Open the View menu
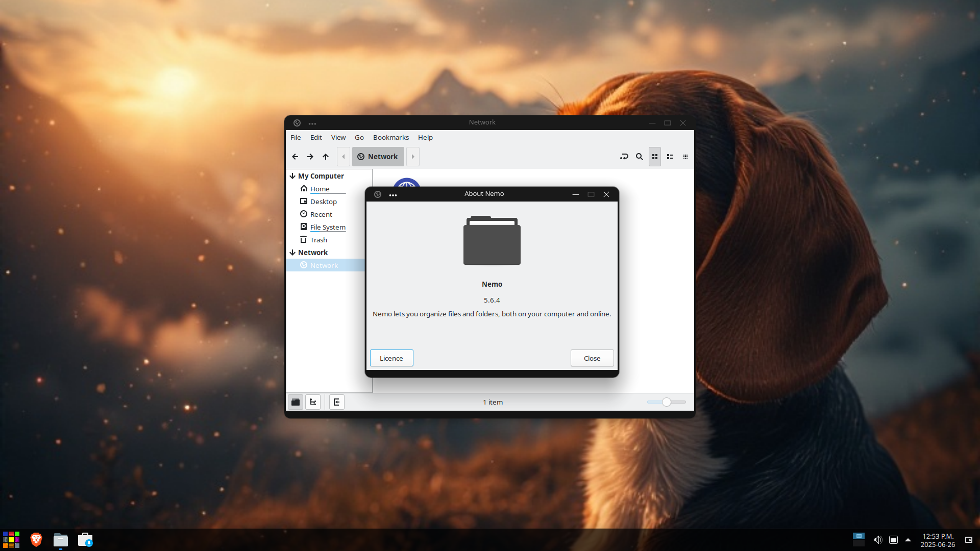 tap(338, 137)
